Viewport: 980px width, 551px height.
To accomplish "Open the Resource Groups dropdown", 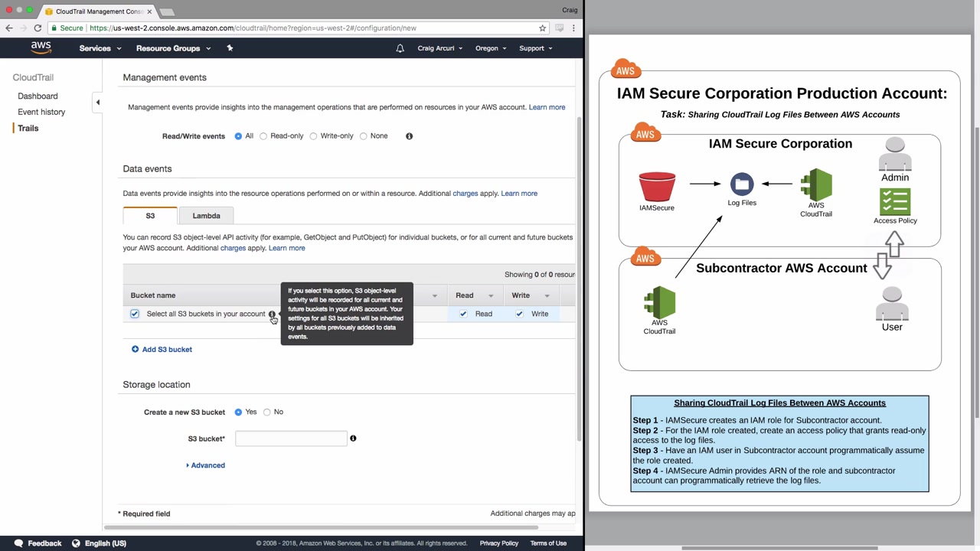I will (173, 48).
